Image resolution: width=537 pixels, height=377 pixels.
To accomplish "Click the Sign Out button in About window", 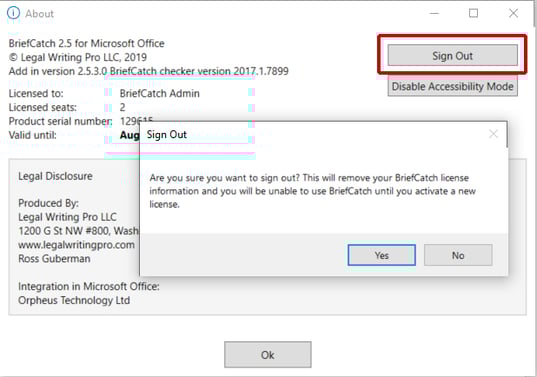I will click(452, 55).
